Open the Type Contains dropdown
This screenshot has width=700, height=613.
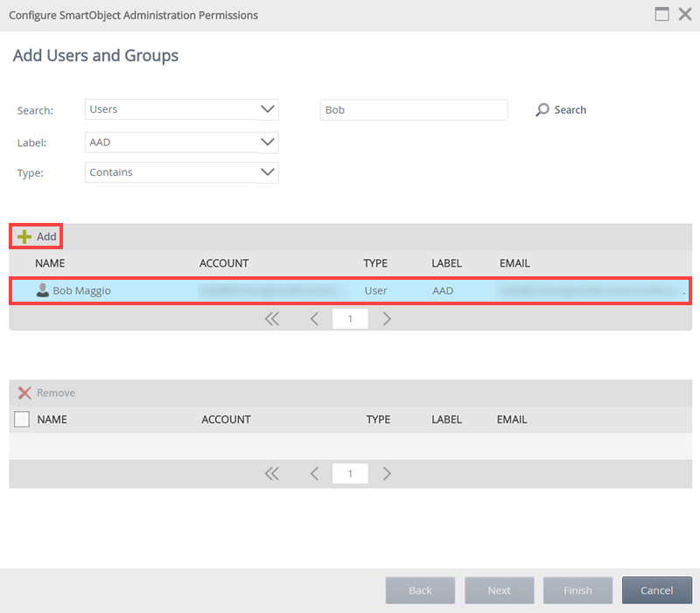tap(268, 172)
